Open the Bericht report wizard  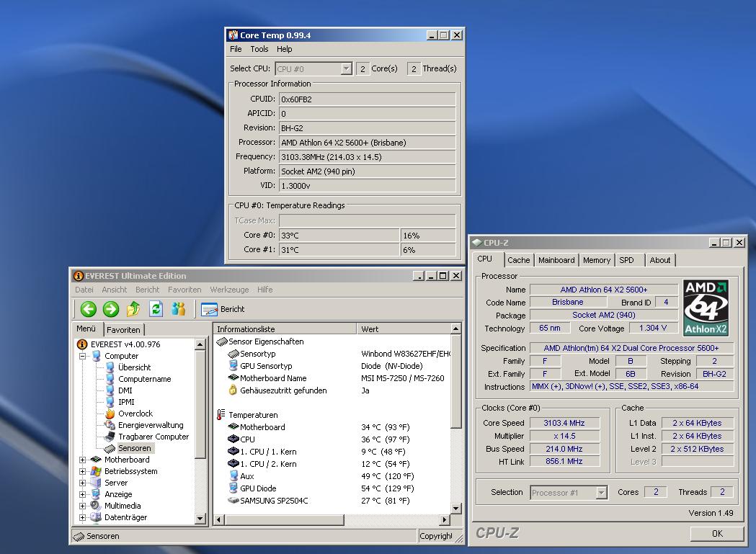pyautogui.click(x=223, y=309)
